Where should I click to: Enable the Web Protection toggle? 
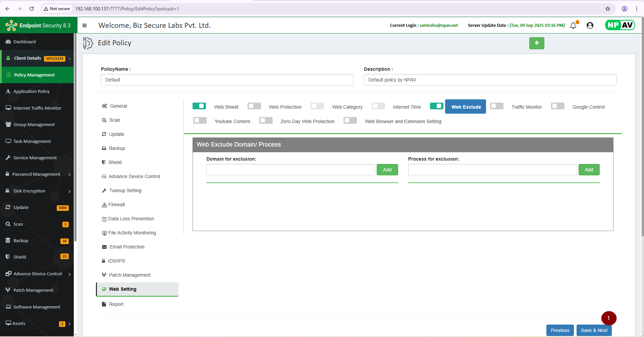click(x=254, y=106)
